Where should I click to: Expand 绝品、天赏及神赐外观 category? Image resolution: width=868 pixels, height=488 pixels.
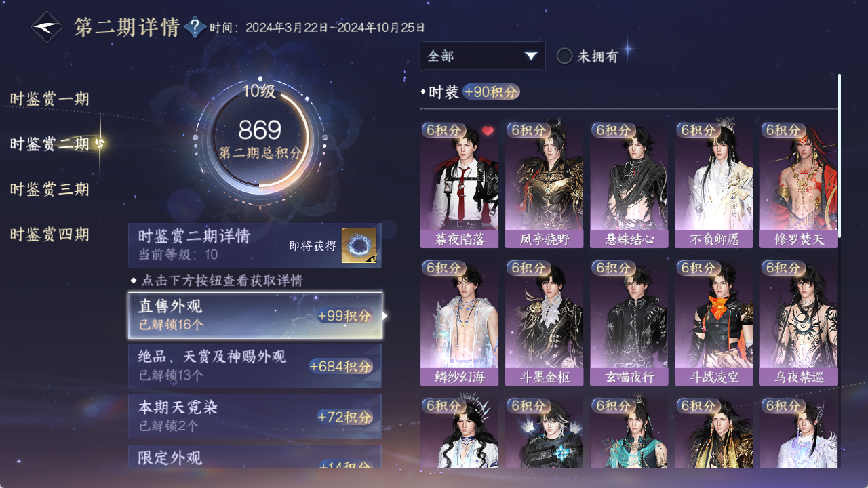tap(255, 366)
